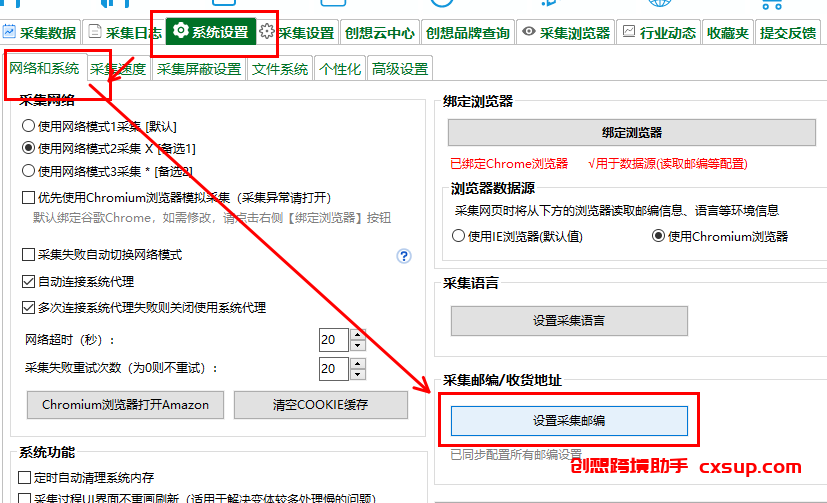Click the 采集数据 chart icon

9,32
